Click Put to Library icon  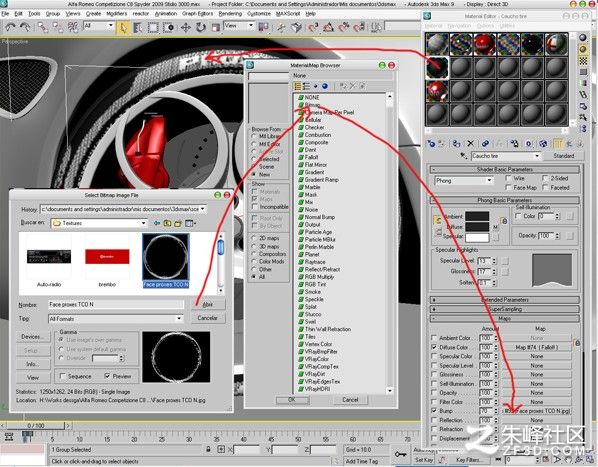point(514,144)
